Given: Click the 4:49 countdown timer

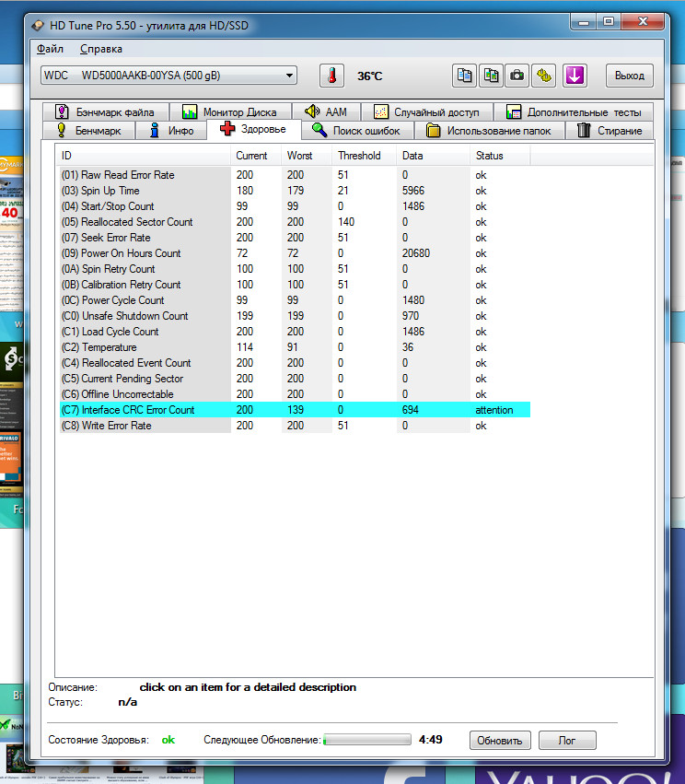Looking at the screenshot, I should pos(431,740).
